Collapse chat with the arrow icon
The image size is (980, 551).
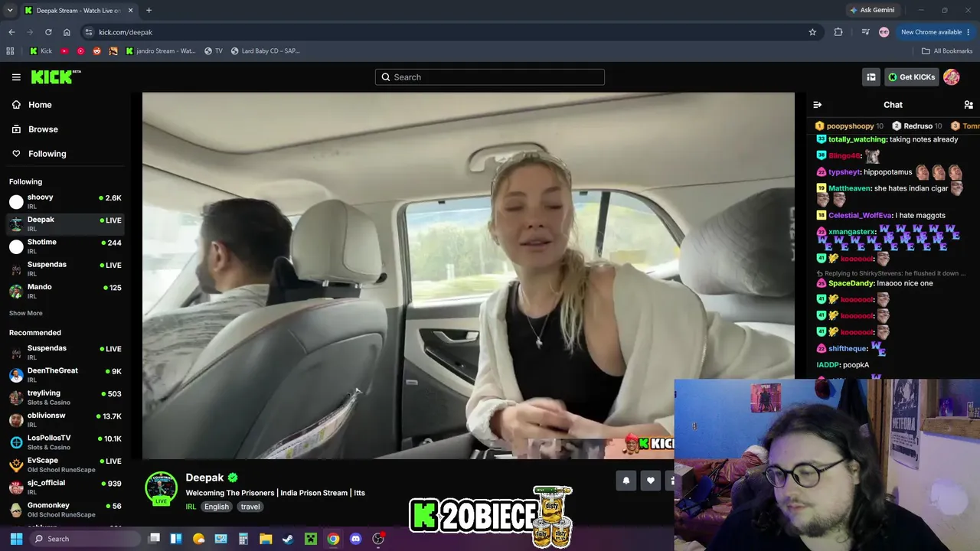(x=817, y=105)
